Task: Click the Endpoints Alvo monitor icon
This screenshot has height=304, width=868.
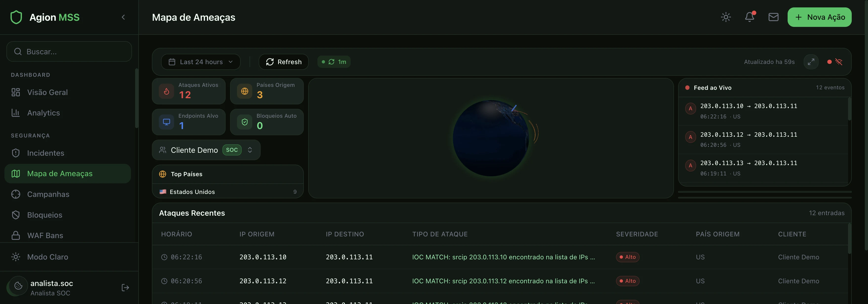Action: [x=166, y=122]
